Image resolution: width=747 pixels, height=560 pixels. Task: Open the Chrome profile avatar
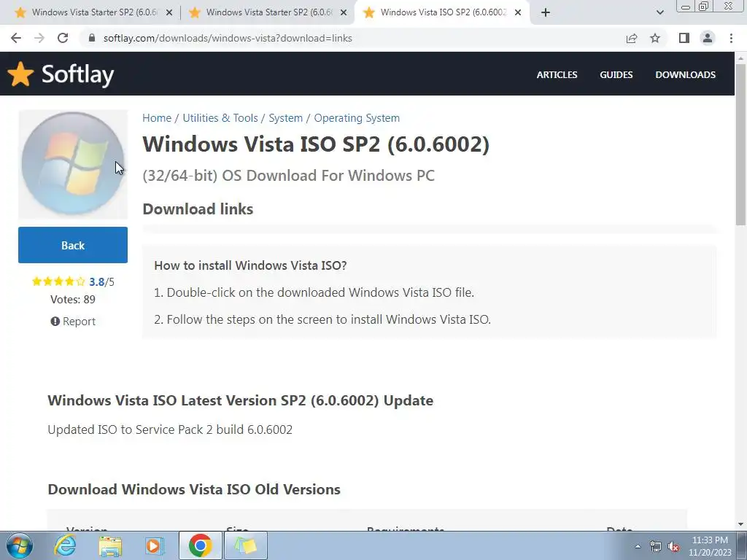(x=708, y=38)
